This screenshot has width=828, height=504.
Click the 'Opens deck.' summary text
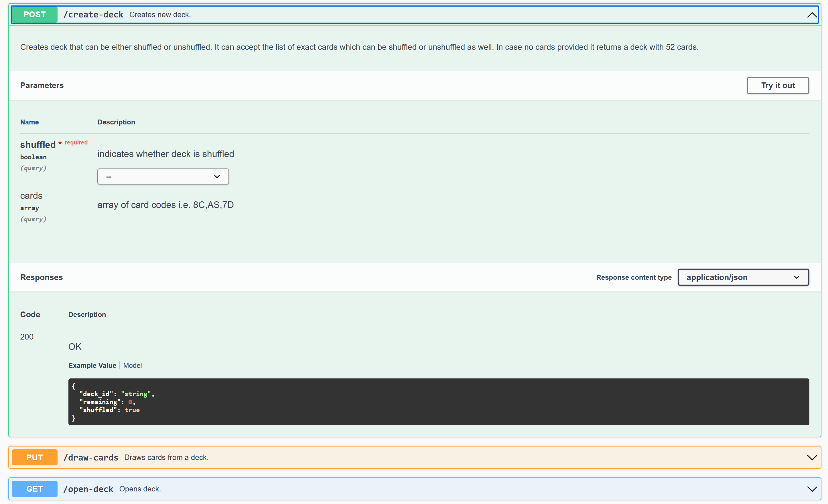(x=140, y=489)
